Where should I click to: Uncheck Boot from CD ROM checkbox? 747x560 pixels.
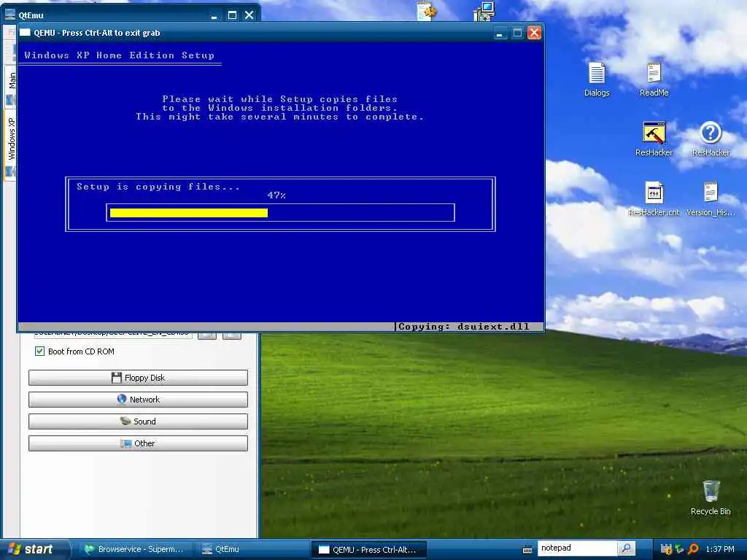point(39,351)
